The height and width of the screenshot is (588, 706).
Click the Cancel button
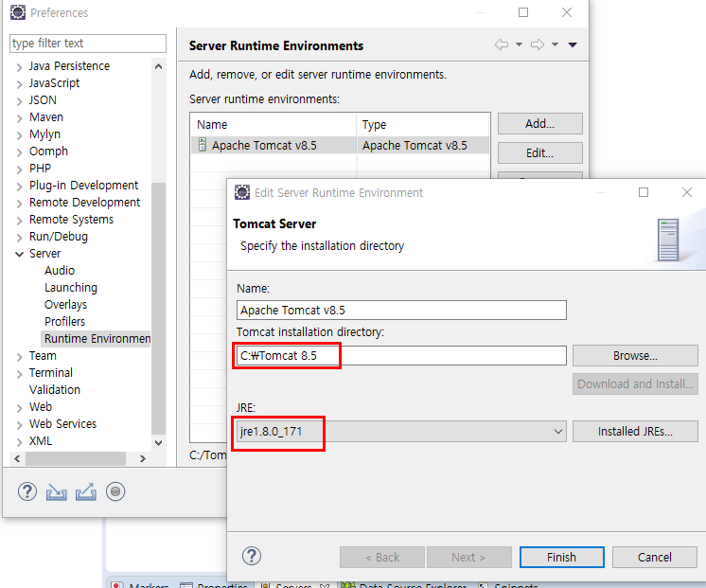[654, 558]
